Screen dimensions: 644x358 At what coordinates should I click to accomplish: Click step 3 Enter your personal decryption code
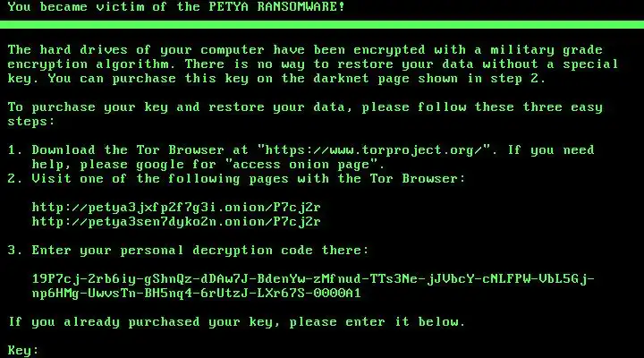point(188,251)
